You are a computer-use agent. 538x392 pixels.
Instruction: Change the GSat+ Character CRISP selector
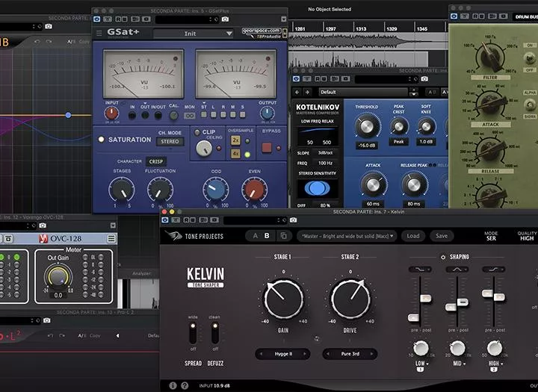coord(155,161)
